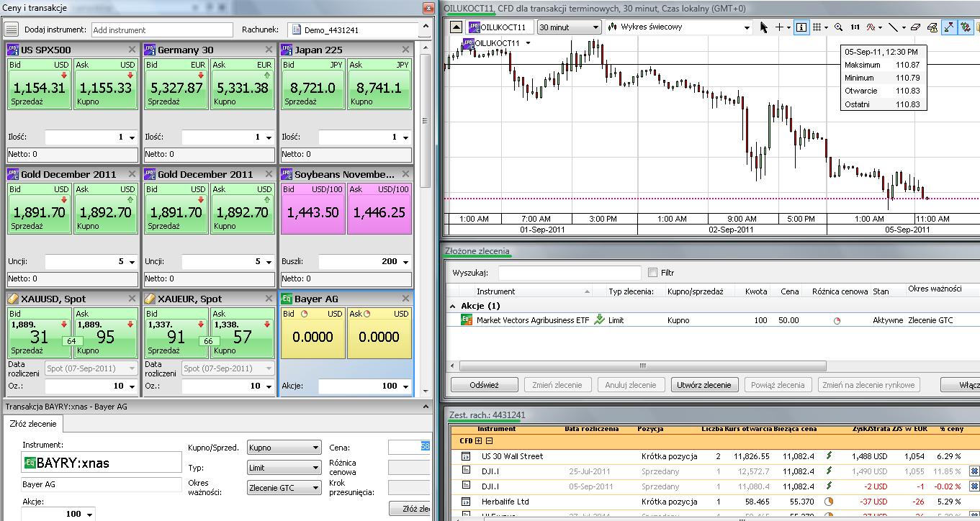Enable the Filtr checkbox
The width and height of the screenshot is (980, 521).
click(652, 273)
